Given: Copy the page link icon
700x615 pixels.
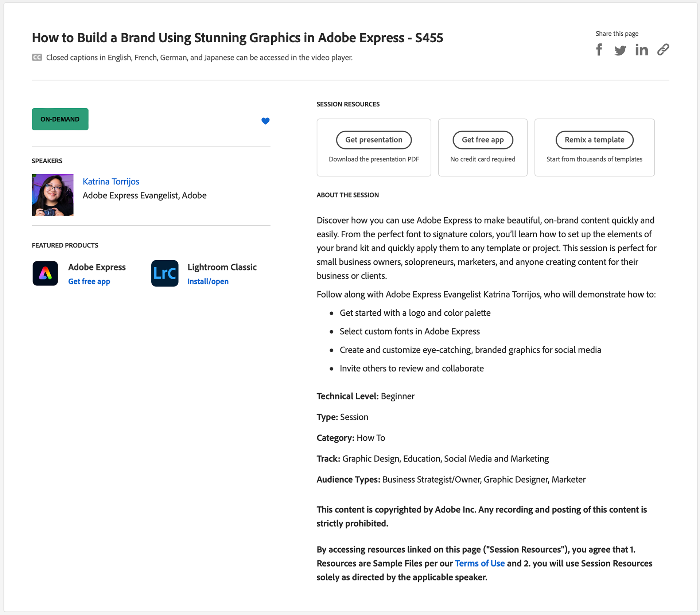Looking at the screenshot, I should (663, 50).
